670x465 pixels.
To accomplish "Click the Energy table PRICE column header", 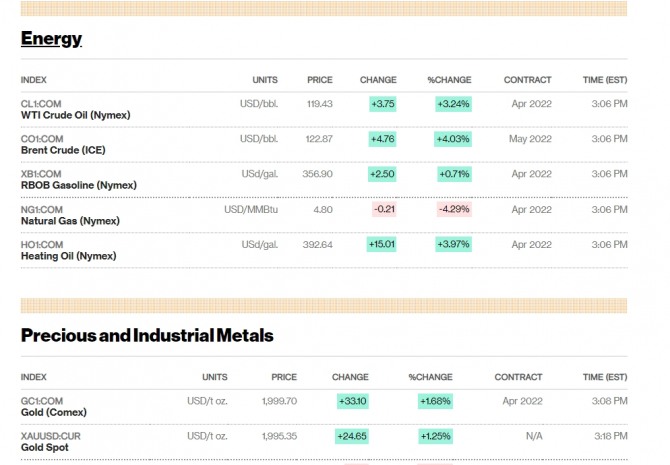I will pos(320,80).
